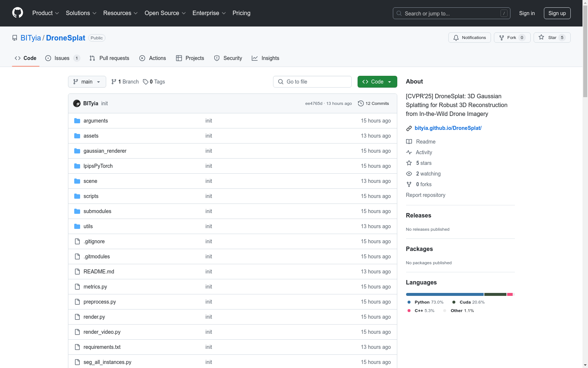588x368 pixels.
Task: Click the Star icon
Action: click(541, 37)
